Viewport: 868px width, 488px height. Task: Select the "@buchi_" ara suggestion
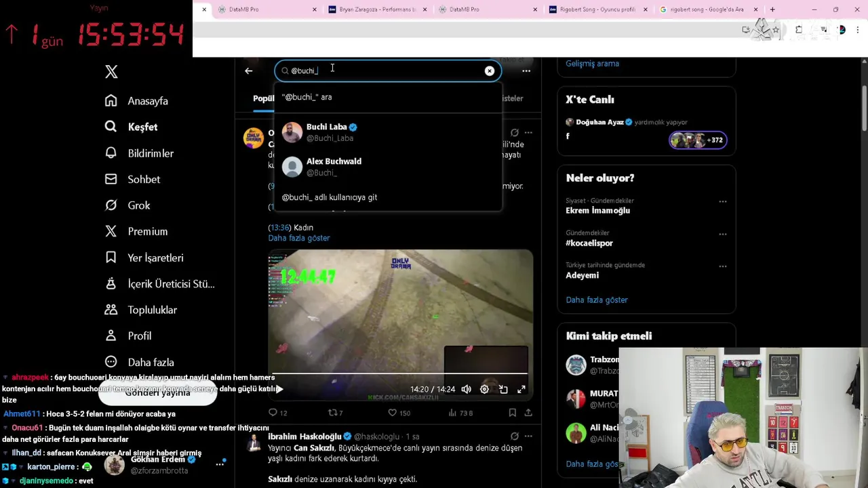click(388, 97)
